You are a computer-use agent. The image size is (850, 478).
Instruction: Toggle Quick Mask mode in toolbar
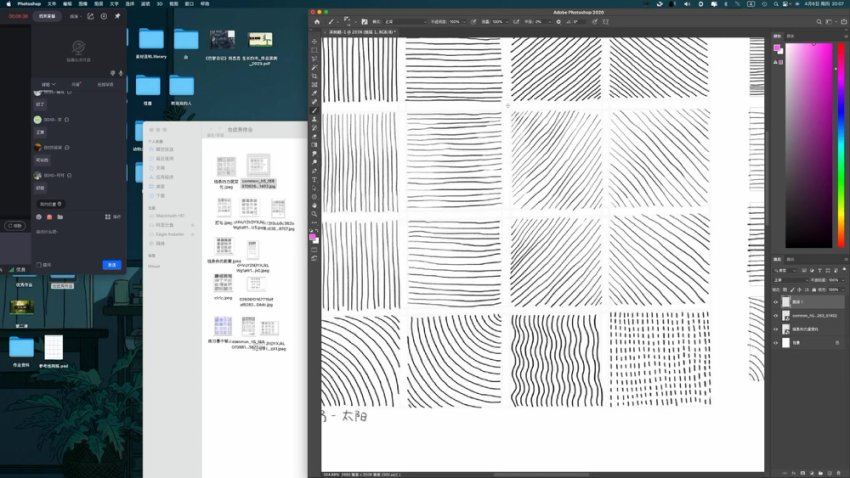(314, 250)
